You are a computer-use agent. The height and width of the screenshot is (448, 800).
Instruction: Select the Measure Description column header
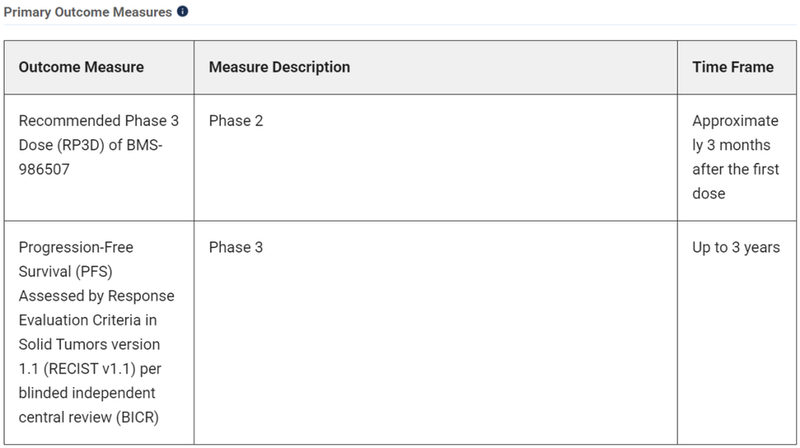[436, 67]
